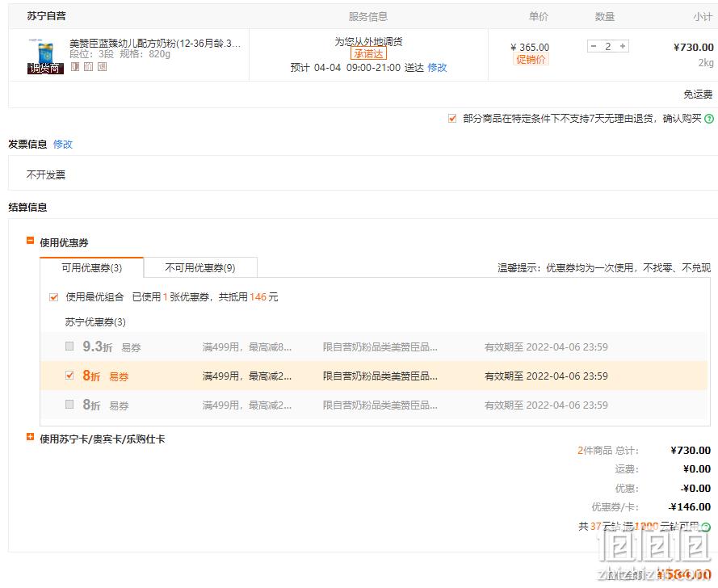Click the item subtotal ¥730.00 in product row

693,47
